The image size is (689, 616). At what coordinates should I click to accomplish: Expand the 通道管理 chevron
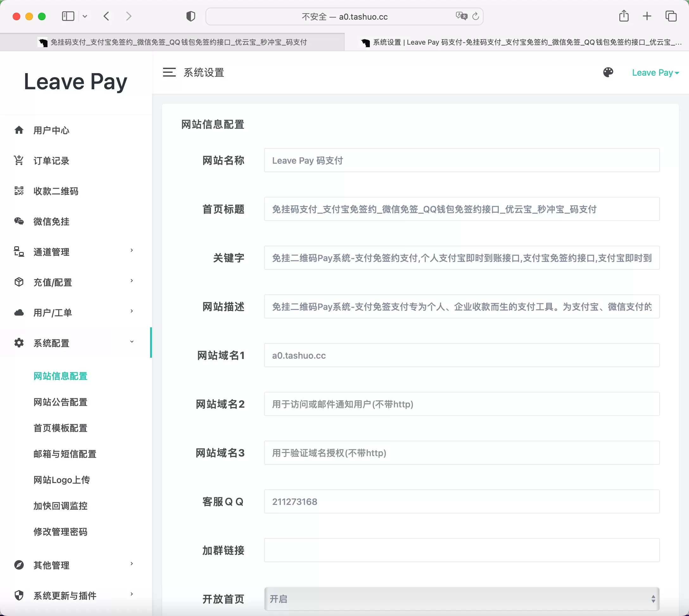132,250
